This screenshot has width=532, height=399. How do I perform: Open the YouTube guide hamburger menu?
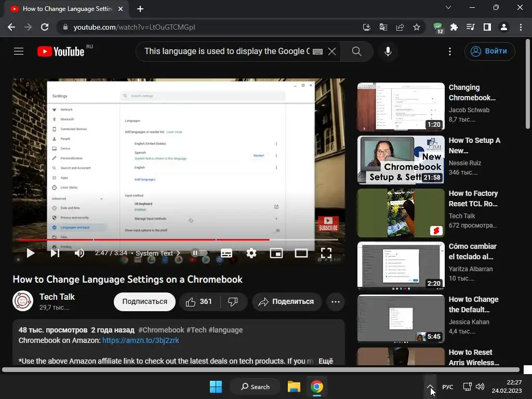point(19,51)
